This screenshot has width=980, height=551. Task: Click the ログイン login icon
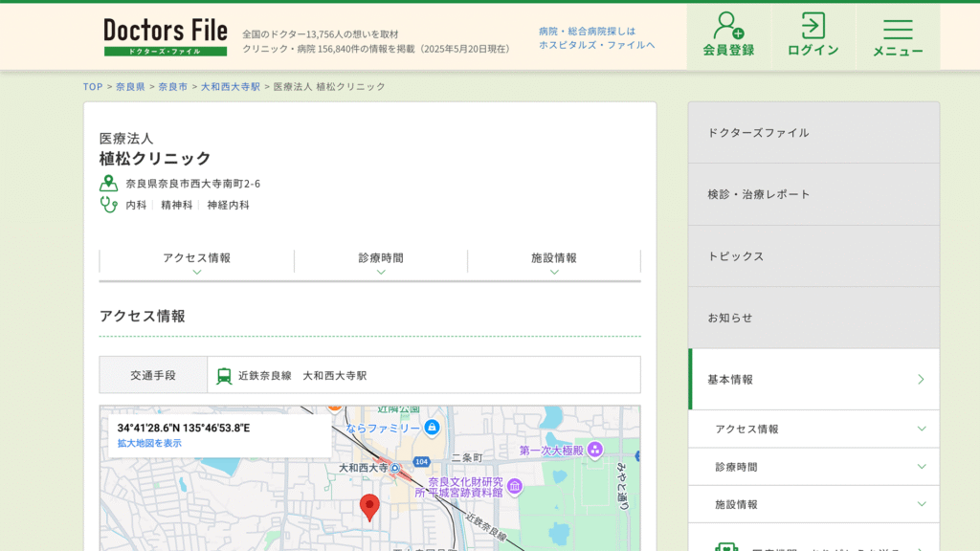[x=813, y=35]
